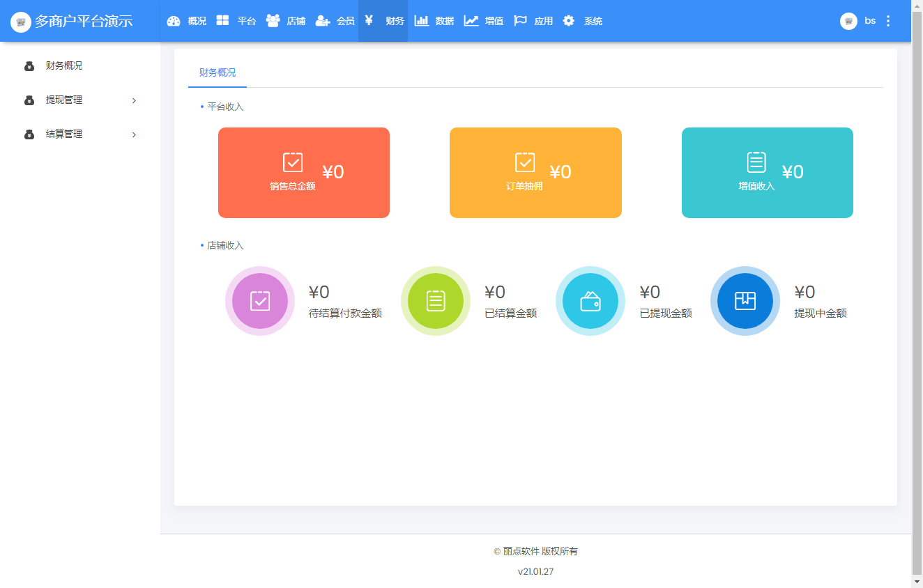Click the 多商户平台演示 title text
Screen dimensions: 923x588
point(84,21)
